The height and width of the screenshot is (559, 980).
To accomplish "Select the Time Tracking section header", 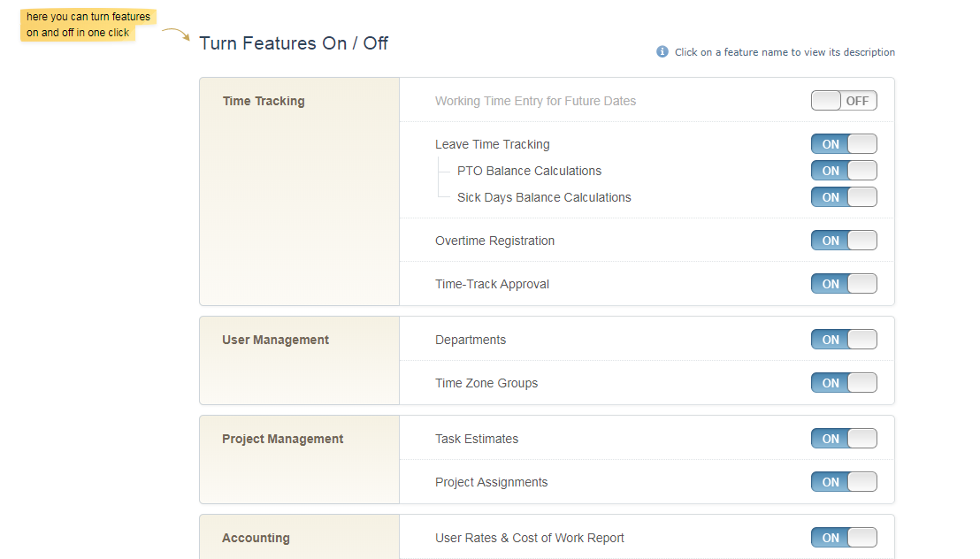I will point(264,101).
